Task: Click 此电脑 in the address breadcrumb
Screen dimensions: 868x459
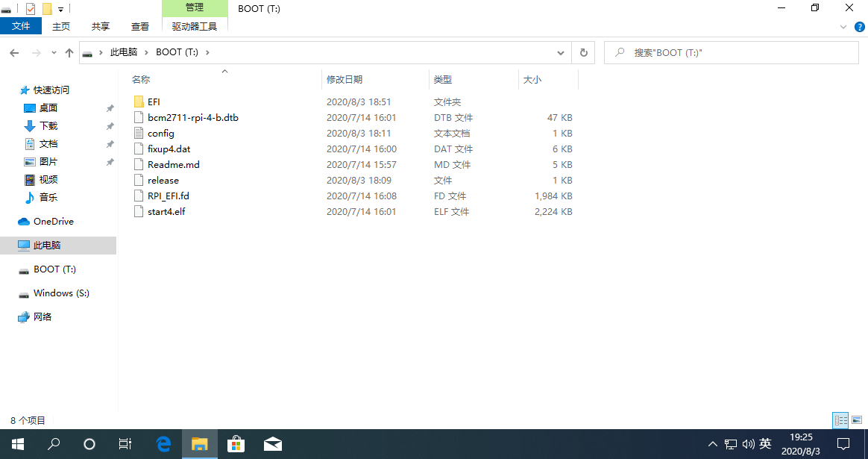Action: (124, 52)
